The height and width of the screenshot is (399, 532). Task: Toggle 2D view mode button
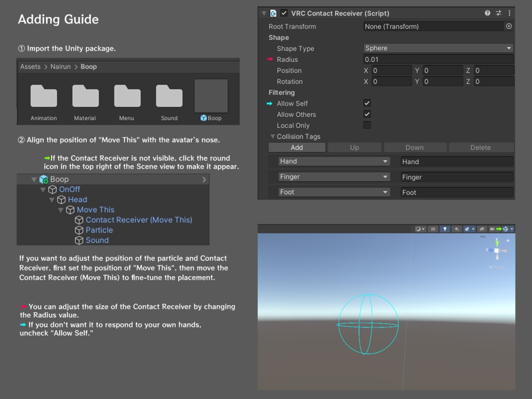pyautogui.click(x=433, y=229)
